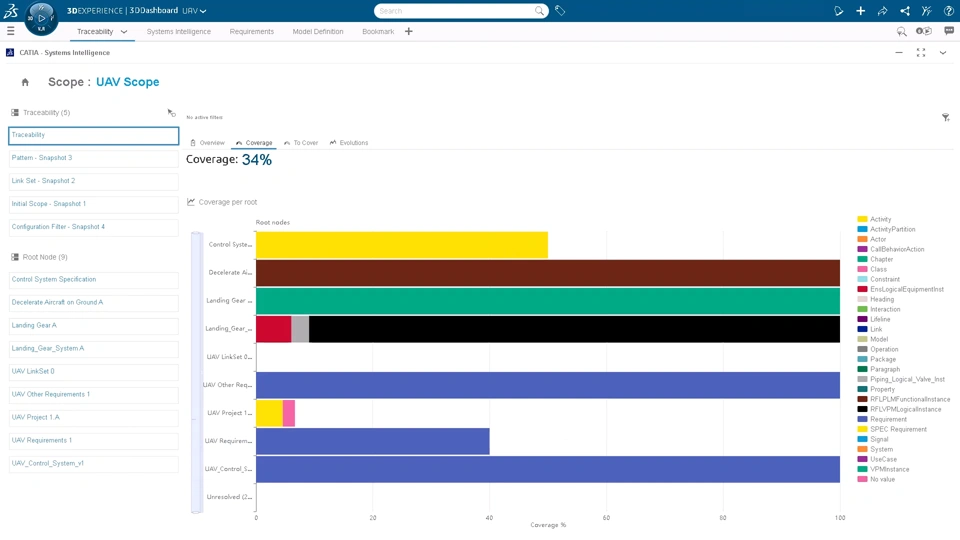Screen dimensions: 960x540
Task: Click the pointer selection icon beside Traceability
Action: pyautogui.click(x=171, y=113)
